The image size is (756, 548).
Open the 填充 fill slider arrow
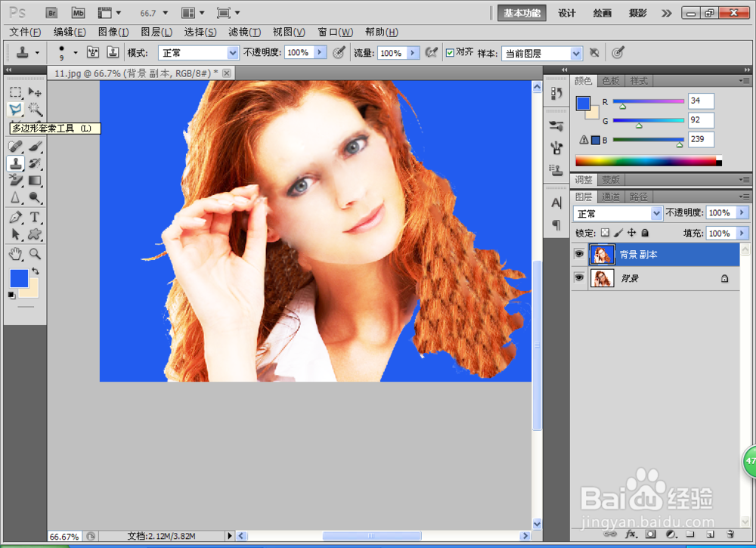tap(742, 234)
